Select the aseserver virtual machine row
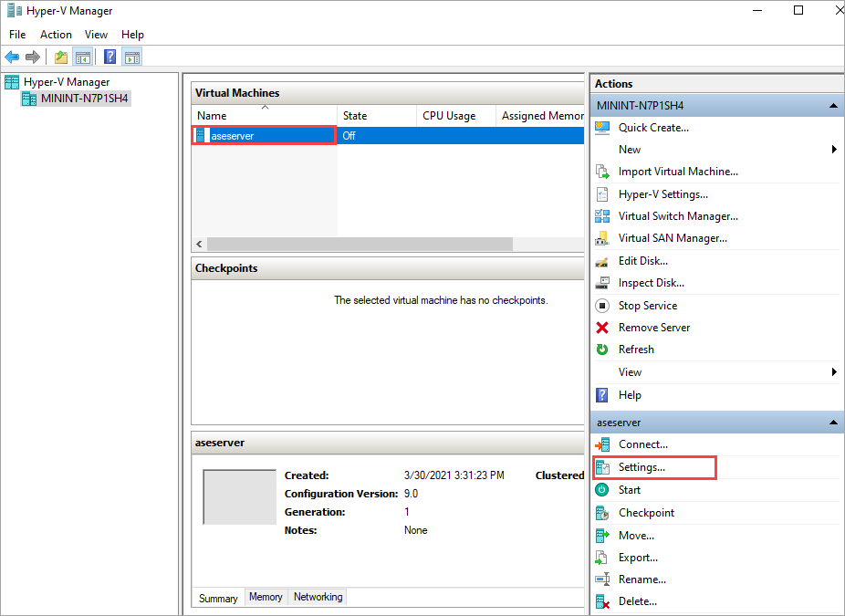The width and height of the screenshot is (845, 616). pos(264,135)
